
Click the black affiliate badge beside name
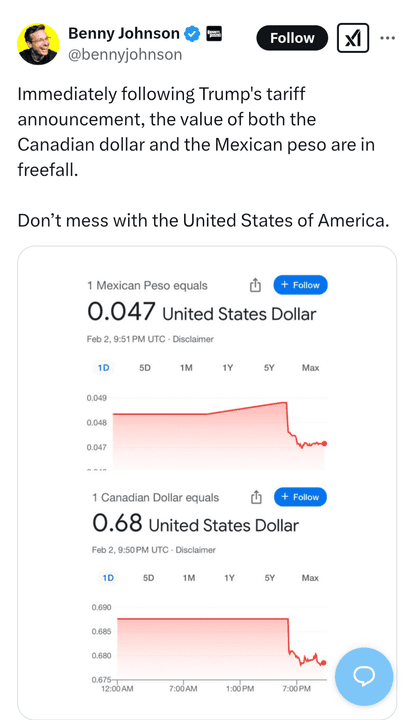(214, 34)
